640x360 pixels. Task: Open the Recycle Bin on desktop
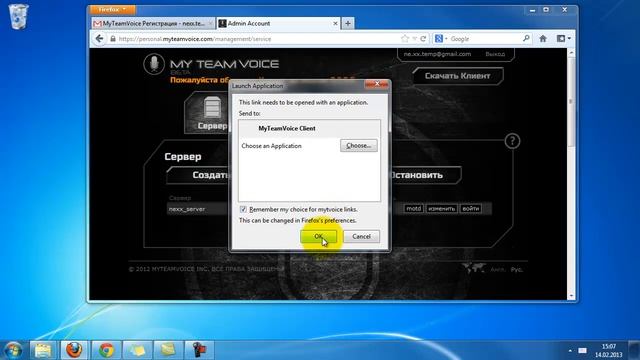(18, 16)
